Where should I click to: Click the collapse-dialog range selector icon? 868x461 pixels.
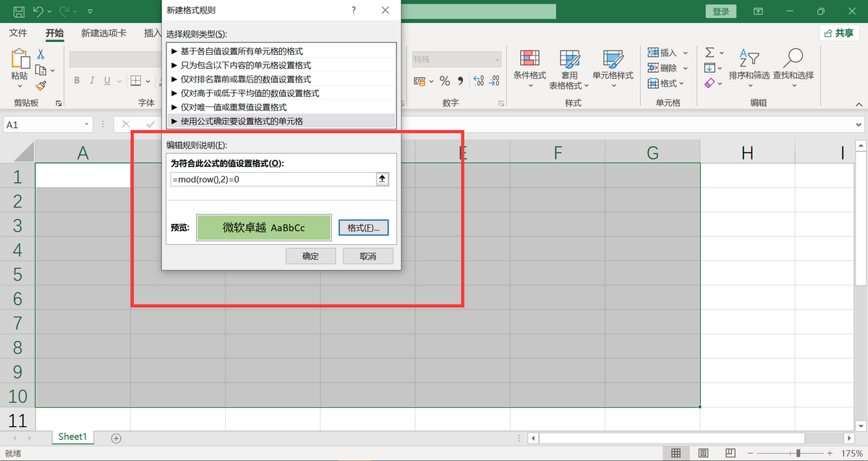tap(383, 179)
